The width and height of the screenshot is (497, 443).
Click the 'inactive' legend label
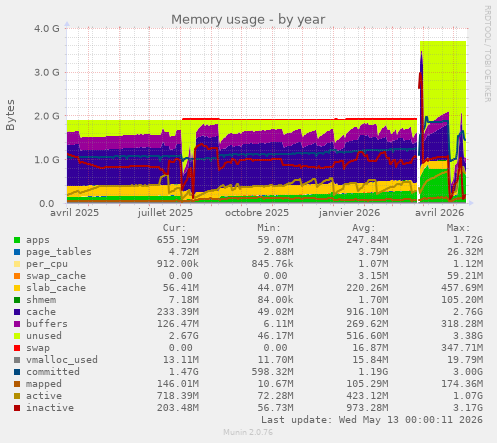point(50,408)
